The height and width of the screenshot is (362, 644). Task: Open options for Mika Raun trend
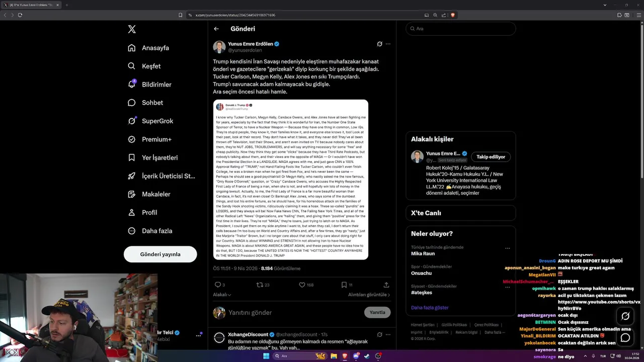pos(507,248)
